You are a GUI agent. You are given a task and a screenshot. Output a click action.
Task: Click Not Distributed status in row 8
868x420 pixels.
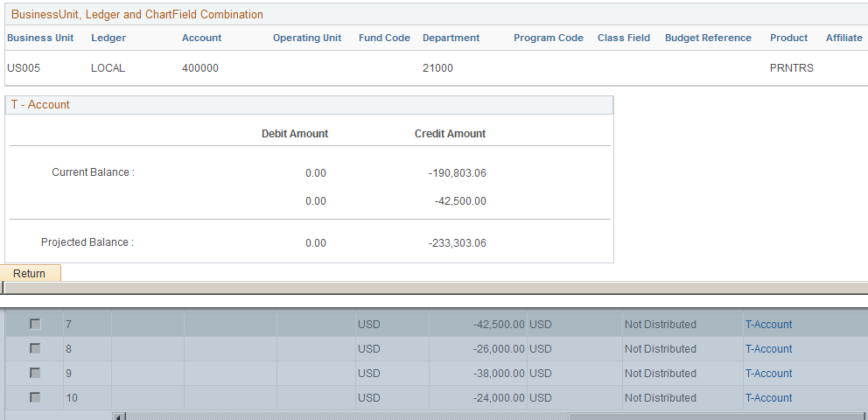click(x=661, y=349)
